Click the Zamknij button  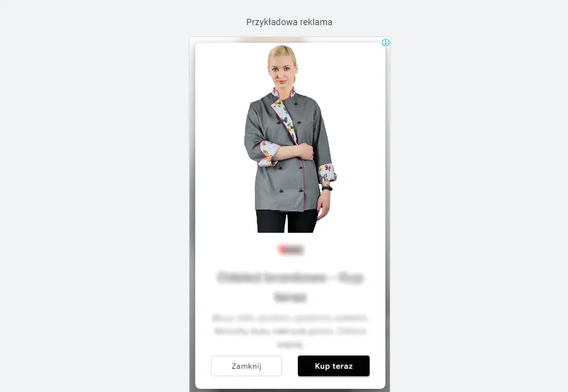point(246,366)
